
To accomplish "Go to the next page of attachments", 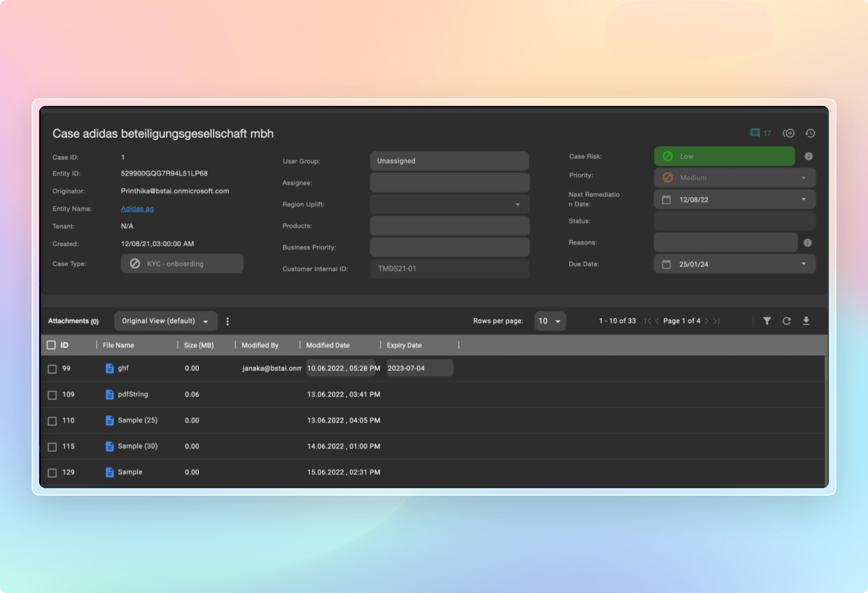I will tap(706, 321).
